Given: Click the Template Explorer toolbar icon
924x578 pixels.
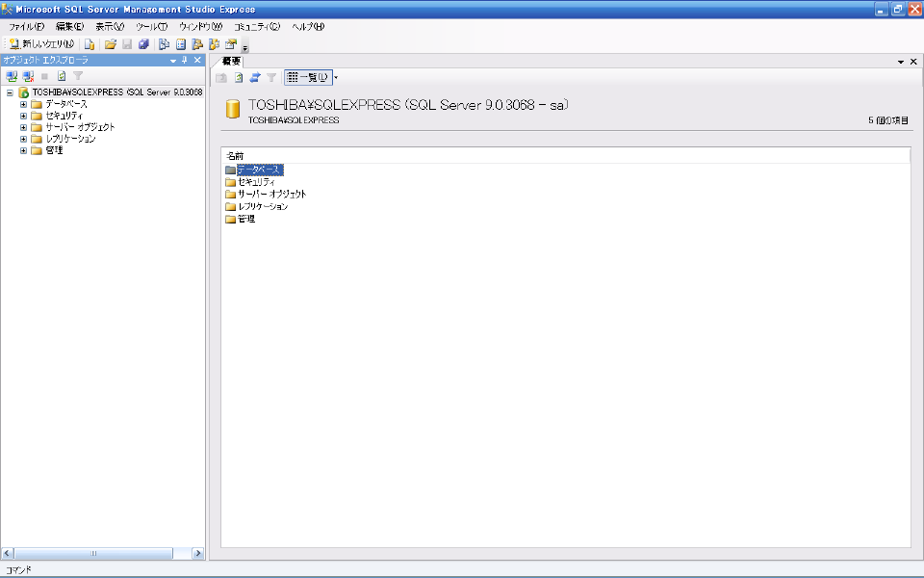Looking at the screenshot, I should click(x=214, y=44).
